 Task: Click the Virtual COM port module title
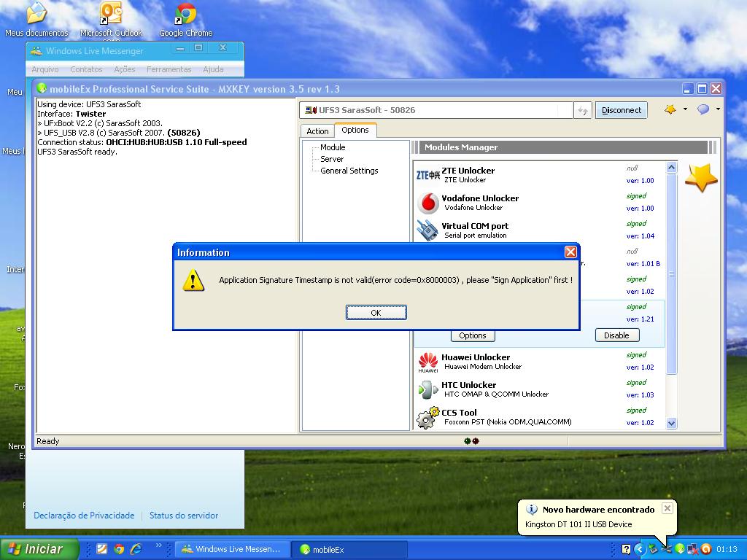coord(475,226)
